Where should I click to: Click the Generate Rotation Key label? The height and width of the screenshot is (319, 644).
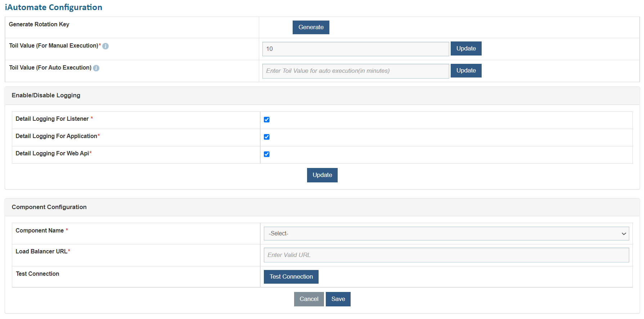coord(39,25)
